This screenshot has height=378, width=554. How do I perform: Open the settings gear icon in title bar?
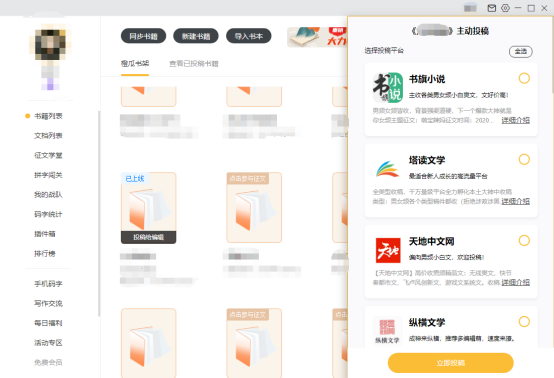tap(505, 8)
